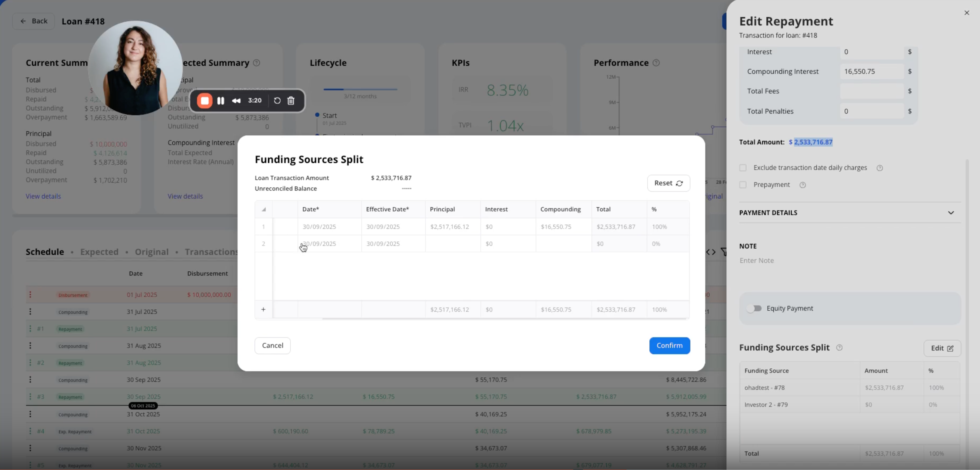Open View details under Current Summary

43,196
